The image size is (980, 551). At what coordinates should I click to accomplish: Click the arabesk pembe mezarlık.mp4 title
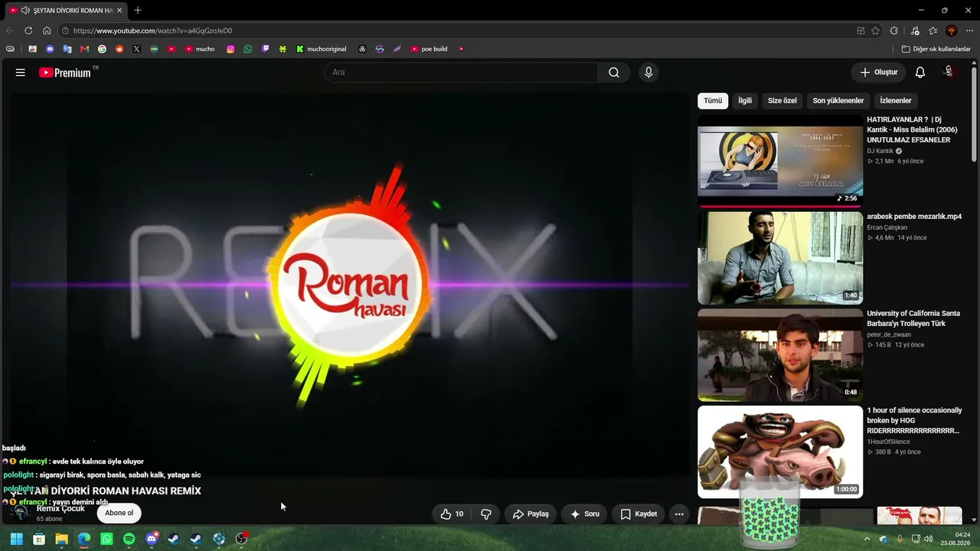click(x=914, y=217)
